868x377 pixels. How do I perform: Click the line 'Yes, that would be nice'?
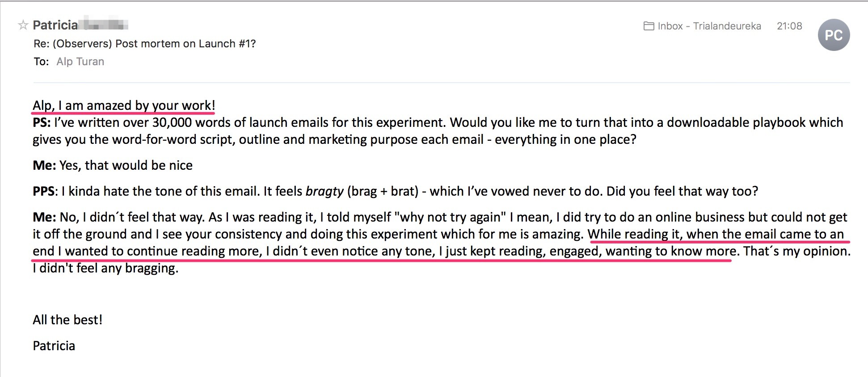click(x=126, y=165)
